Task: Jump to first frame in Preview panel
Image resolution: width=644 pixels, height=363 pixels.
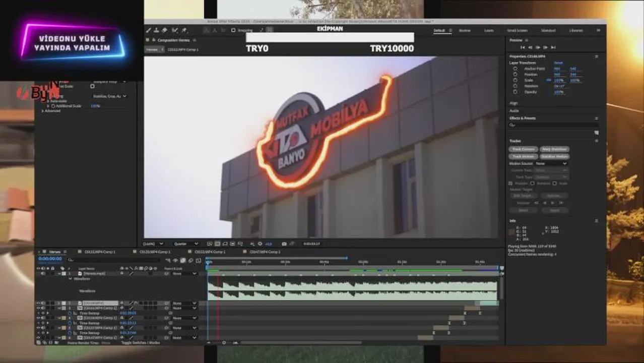Action: pos(523,47)
